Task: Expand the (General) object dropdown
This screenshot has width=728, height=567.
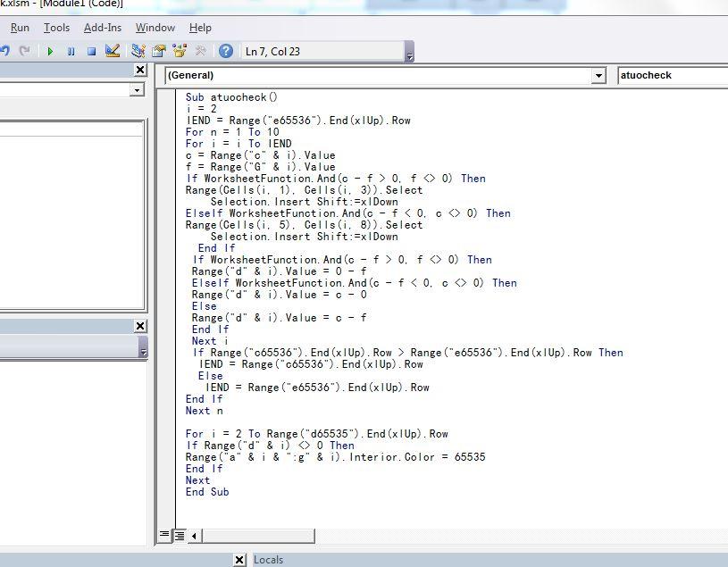Action: [598, 76]
